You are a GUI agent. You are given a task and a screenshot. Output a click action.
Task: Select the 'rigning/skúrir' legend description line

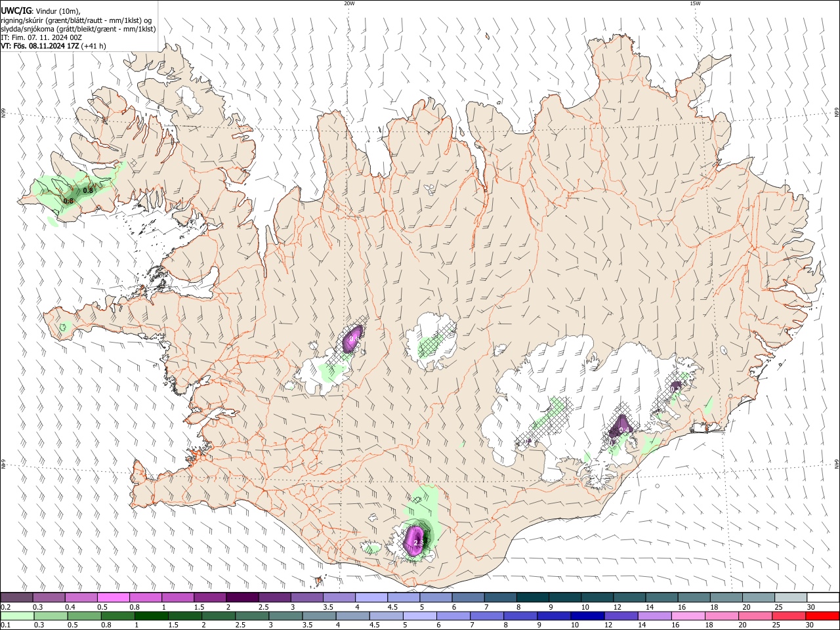[76, 20]
